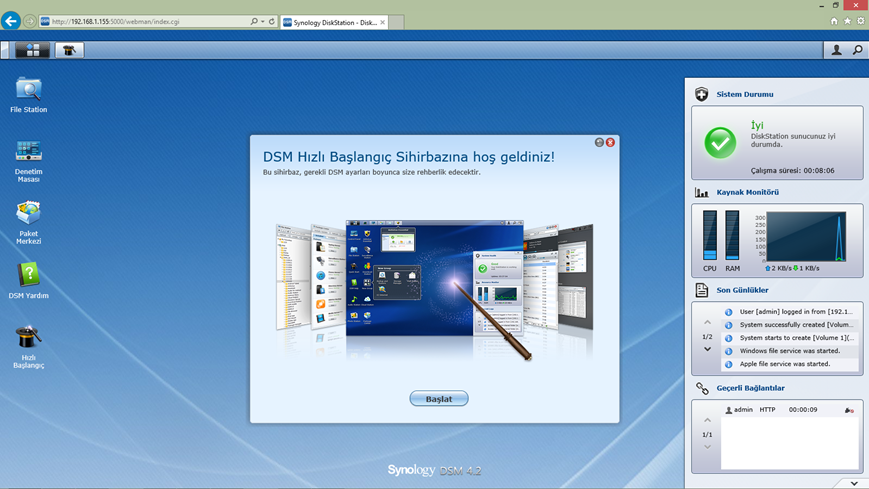Open Denetim Masası control panel icon
The image size is (869, 489).
tap(28, 161)
